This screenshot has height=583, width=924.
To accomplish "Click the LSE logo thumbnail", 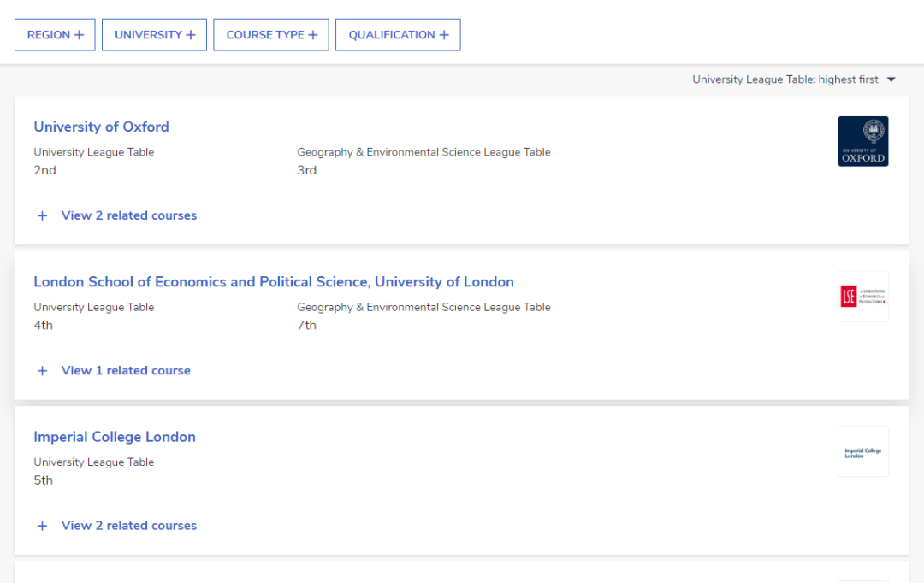I will tap(863, 297).
